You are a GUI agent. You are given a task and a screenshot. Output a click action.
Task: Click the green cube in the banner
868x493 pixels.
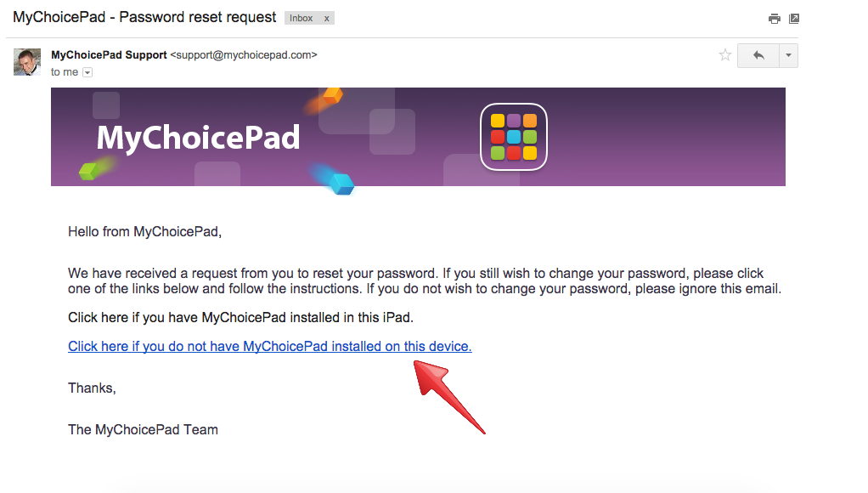click(89, 171)
